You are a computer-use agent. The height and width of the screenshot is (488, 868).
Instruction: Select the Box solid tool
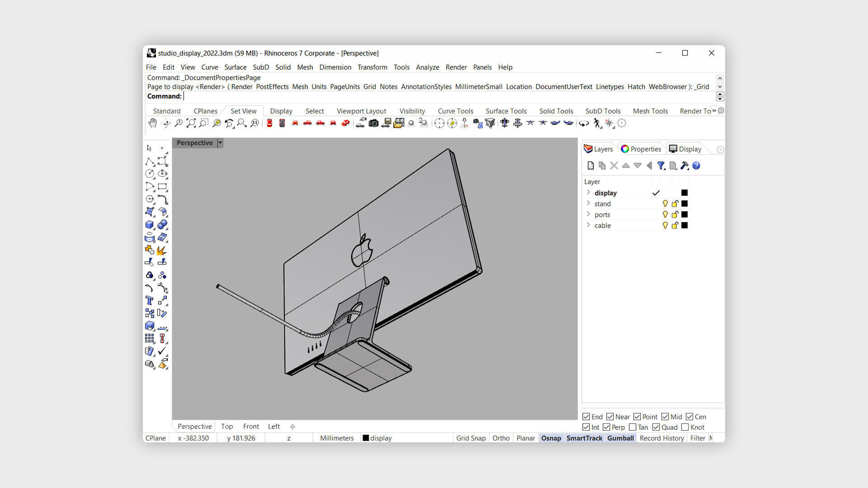point(150,224)
